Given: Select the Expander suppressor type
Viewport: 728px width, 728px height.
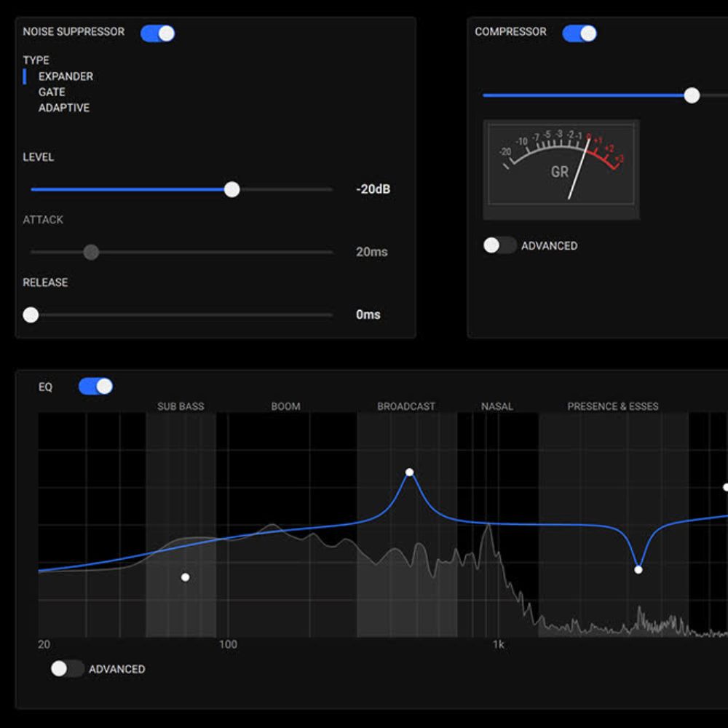Looking at the screenshot, I should click(x=66, y=76).
